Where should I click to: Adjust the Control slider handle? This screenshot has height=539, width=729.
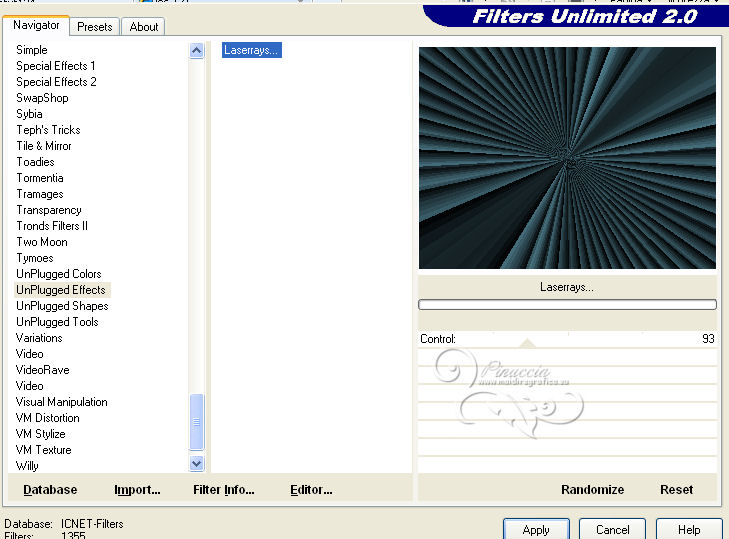tap(527, 344)
